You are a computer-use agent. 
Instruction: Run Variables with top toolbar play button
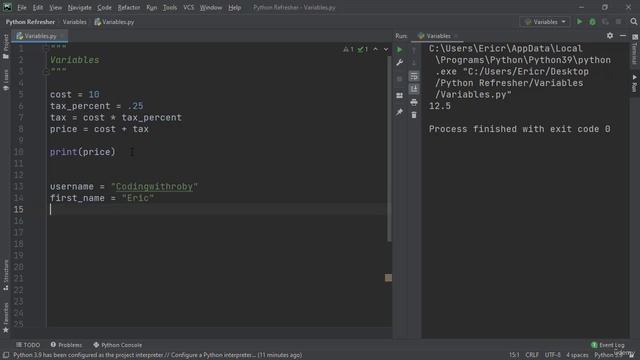coord(579,22)
